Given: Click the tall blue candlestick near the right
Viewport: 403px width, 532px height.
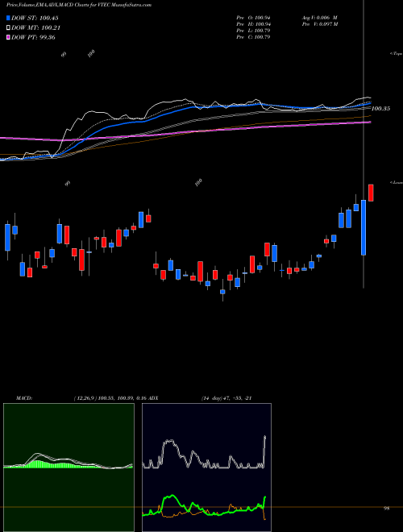Looking at the screenshot, I should pyautogui.click(x=364, y=227).
